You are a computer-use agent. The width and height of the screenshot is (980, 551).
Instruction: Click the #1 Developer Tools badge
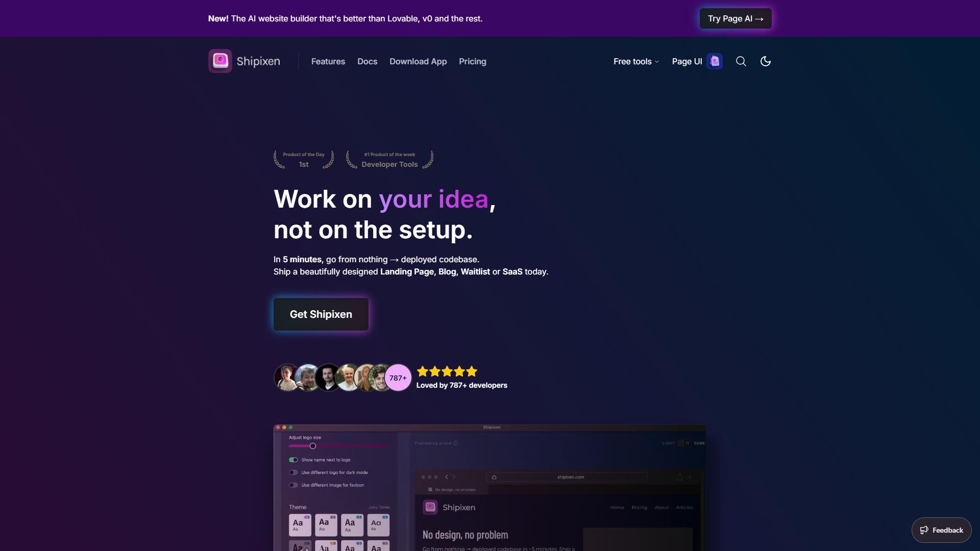(x=389, y=159)
